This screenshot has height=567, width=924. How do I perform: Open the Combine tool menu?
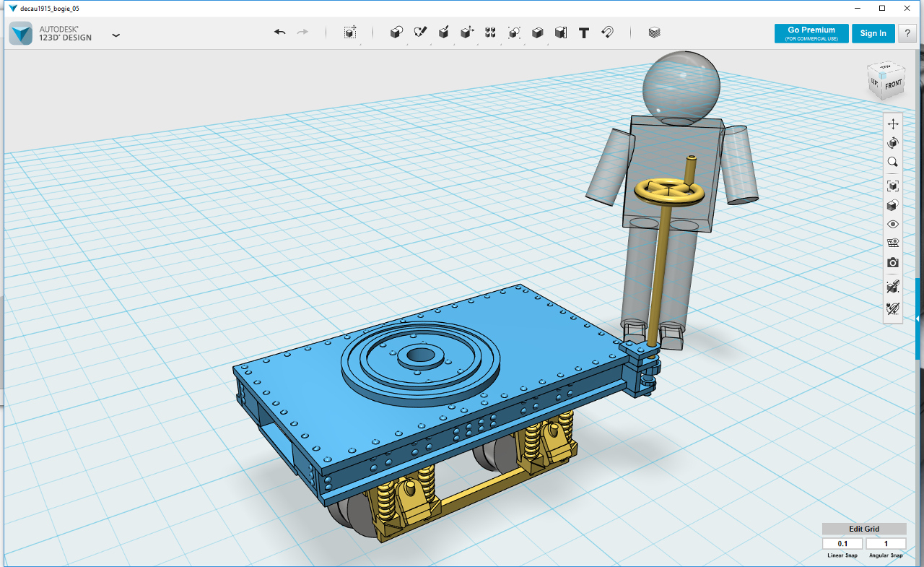(x=537, y=33)
